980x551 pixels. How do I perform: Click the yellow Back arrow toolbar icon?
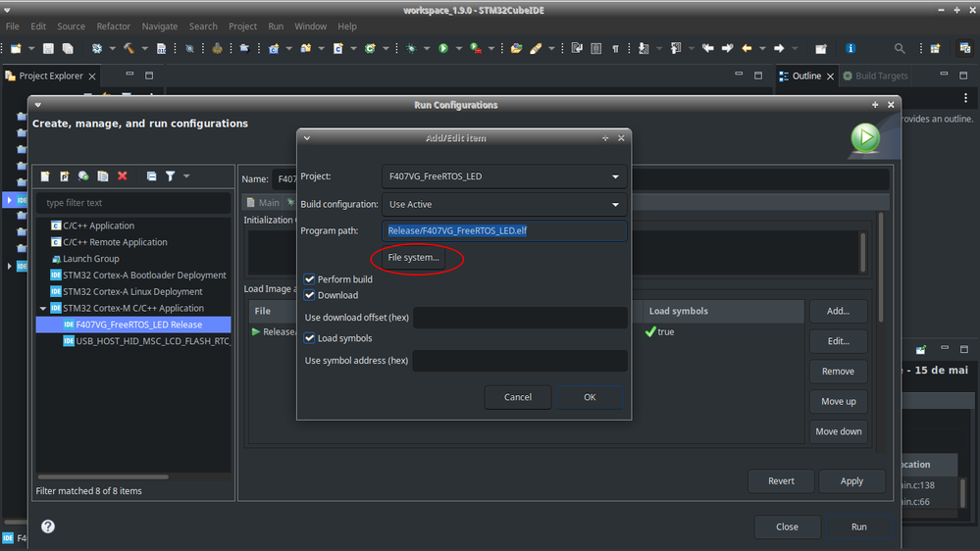[x=747, y=49]
